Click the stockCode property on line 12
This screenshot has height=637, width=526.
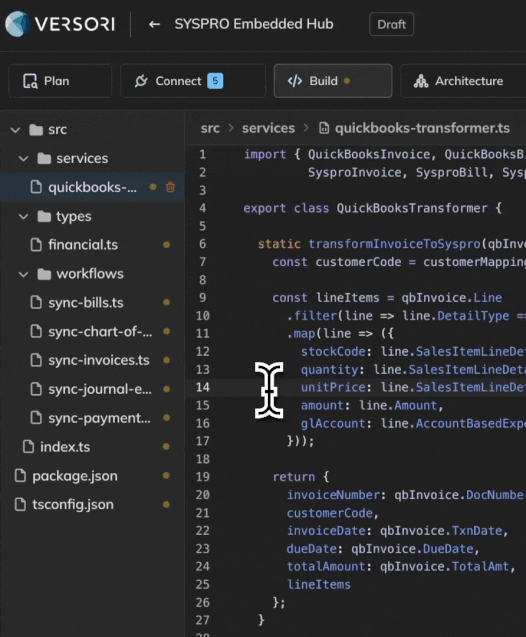333,351
